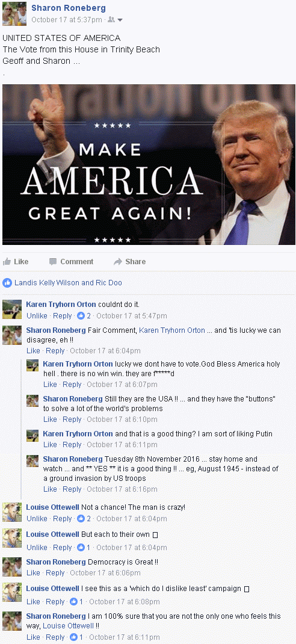Screen dimensions: 296x644
Task: Like the 'Democracy is Great' comment
Action: (x=33, y=572)
